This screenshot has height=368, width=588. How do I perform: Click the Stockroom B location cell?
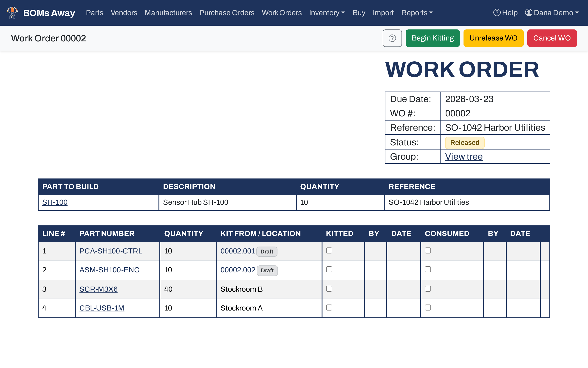click(x=269, y=289)
